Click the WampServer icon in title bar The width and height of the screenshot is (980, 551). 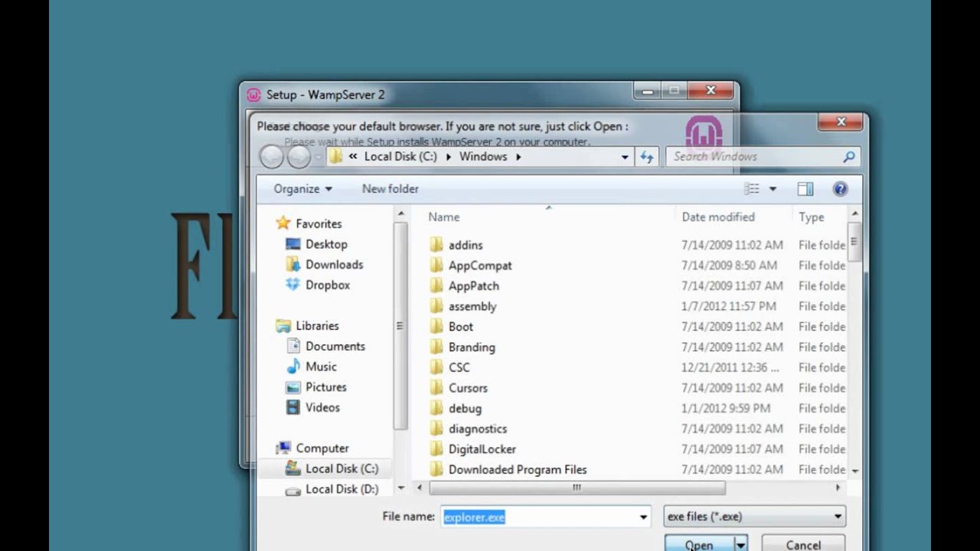(253, 95)
